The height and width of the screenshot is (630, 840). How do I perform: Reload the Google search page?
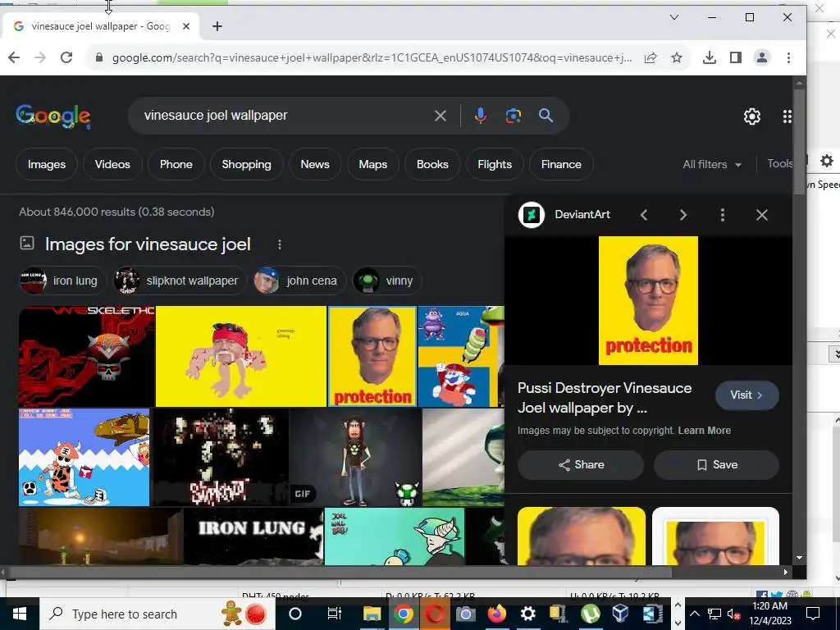[x=66, y=57]
